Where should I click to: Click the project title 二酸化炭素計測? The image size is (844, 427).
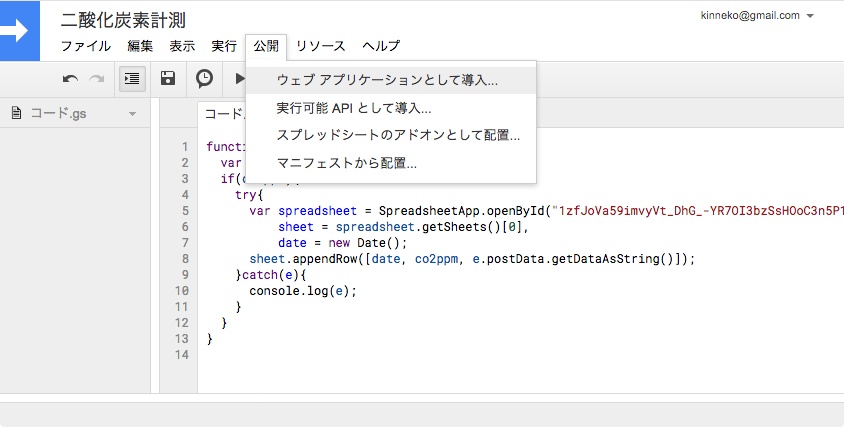coord(123,20)
